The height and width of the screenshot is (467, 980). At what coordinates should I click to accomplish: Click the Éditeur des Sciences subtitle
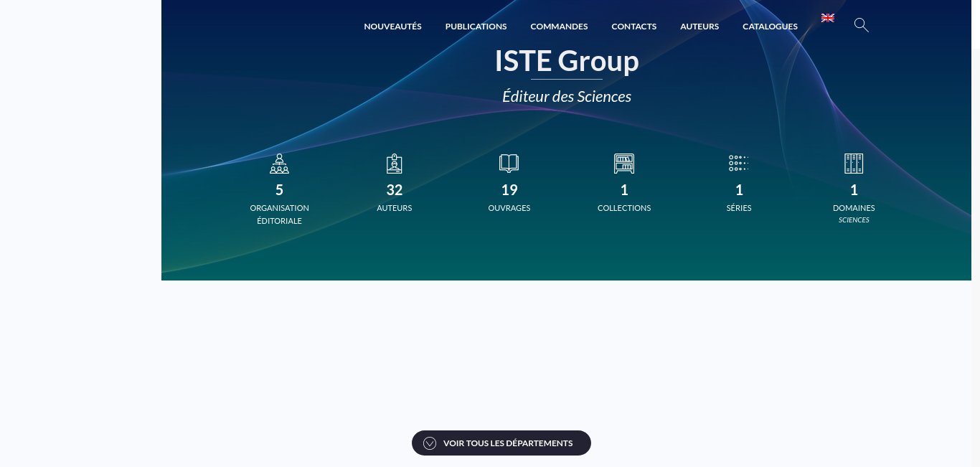[567, 96]
